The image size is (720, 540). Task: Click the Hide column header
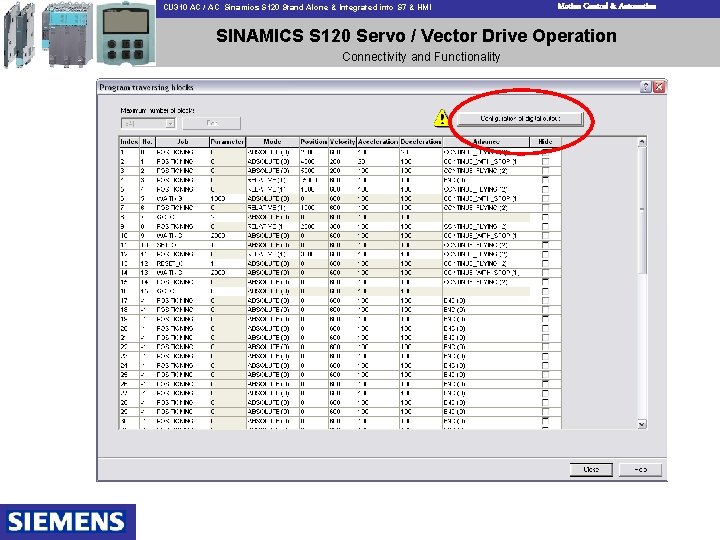coord(545,142)
